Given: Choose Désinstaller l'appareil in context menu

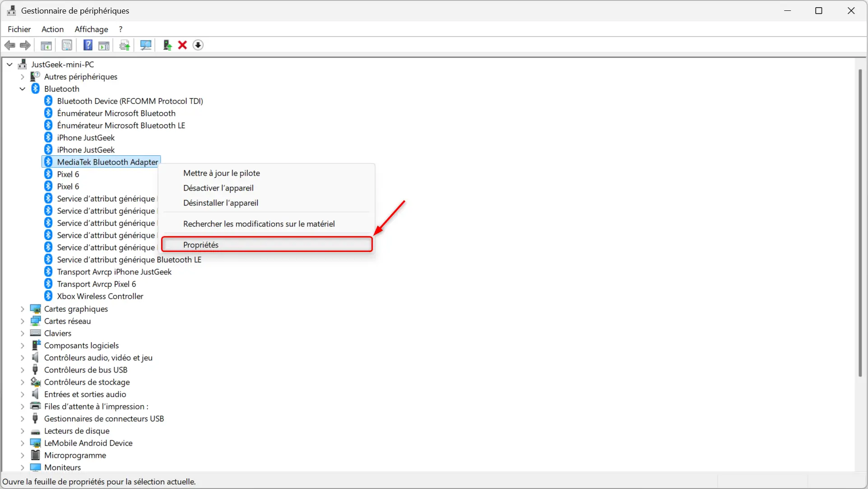Looking at the screenshot, I should [267, 203].
